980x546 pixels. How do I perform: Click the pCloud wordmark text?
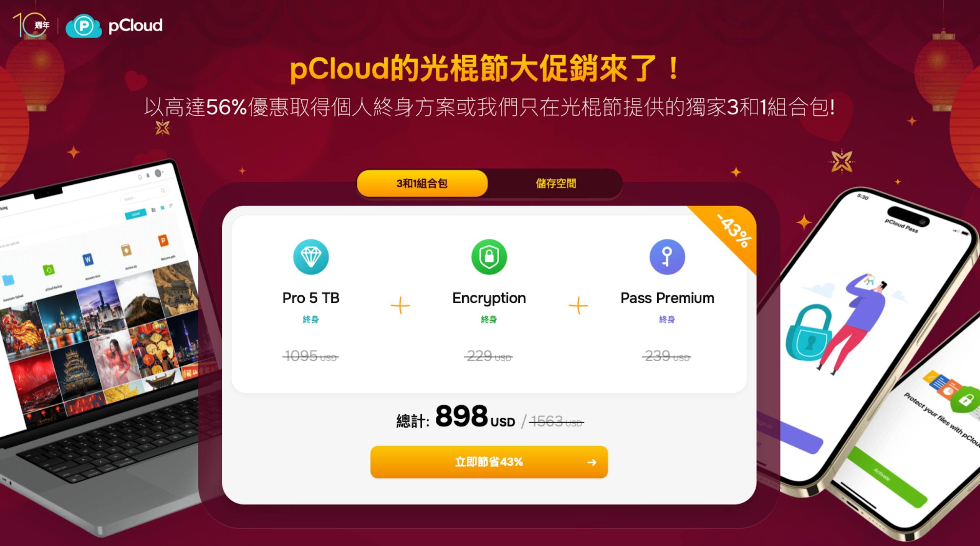click(x=136, y=26)
